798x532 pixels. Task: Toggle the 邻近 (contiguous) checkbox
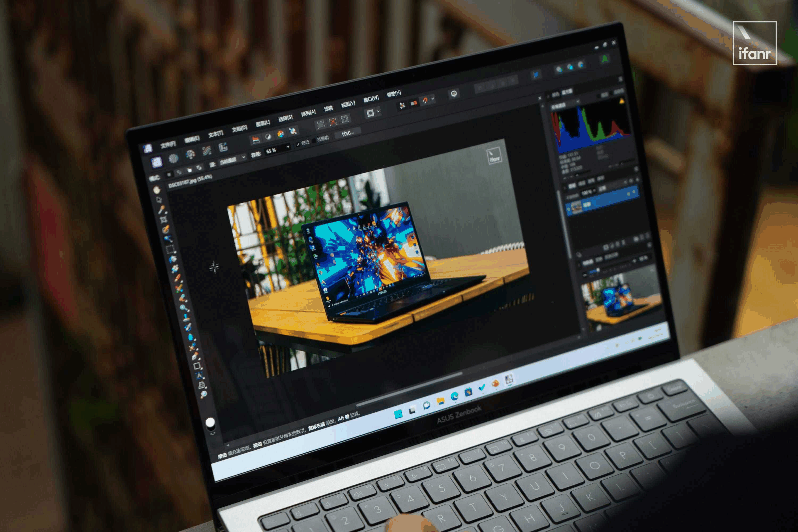[x=298, y=144]
